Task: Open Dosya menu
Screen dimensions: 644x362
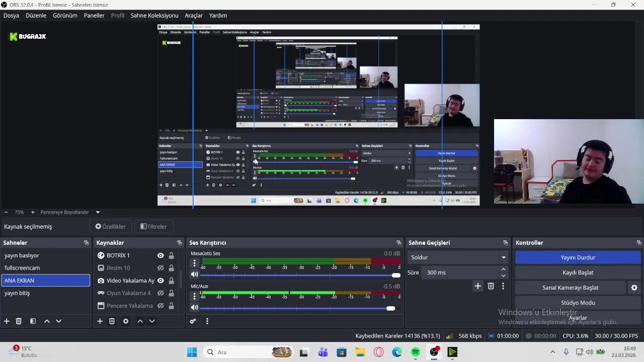Action: (x=11, y=16)
